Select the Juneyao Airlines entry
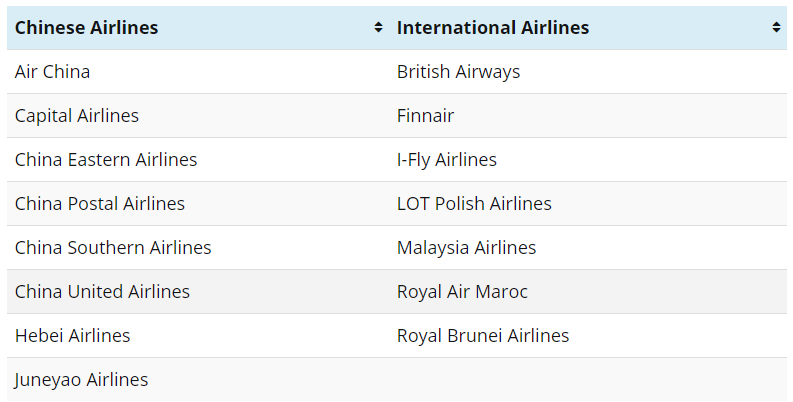This screenshot has height=402, width=793. point(198,380)
